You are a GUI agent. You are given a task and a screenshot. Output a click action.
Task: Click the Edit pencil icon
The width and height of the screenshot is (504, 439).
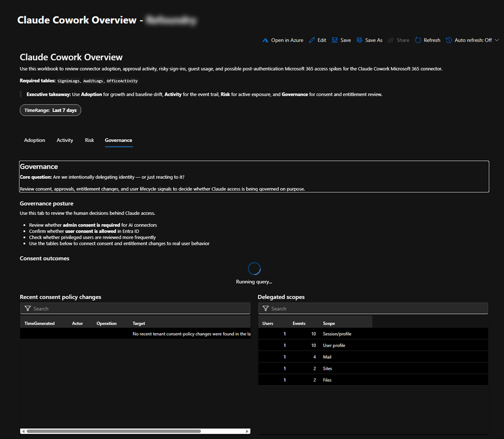312,40
